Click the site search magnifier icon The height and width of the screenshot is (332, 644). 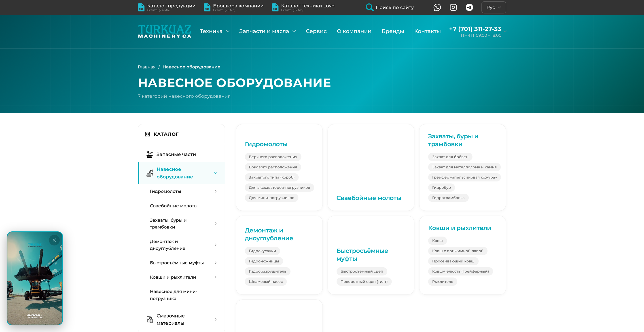click(x=369, y=8)
